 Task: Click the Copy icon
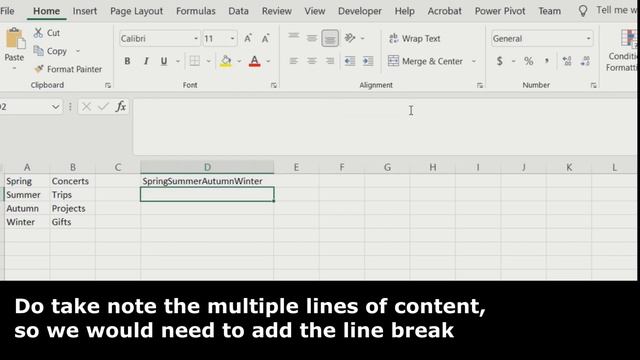coord(38,51)
